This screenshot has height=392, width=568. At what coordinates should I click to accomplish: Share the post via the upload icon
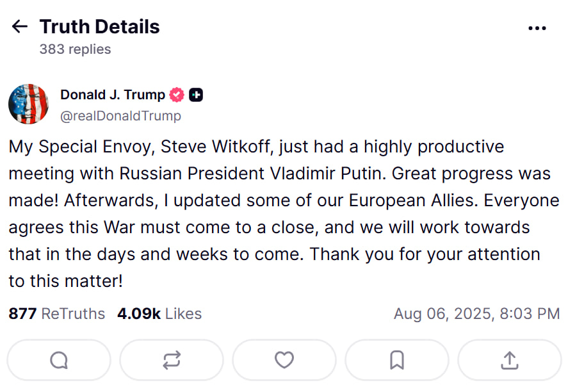[510, 360]
